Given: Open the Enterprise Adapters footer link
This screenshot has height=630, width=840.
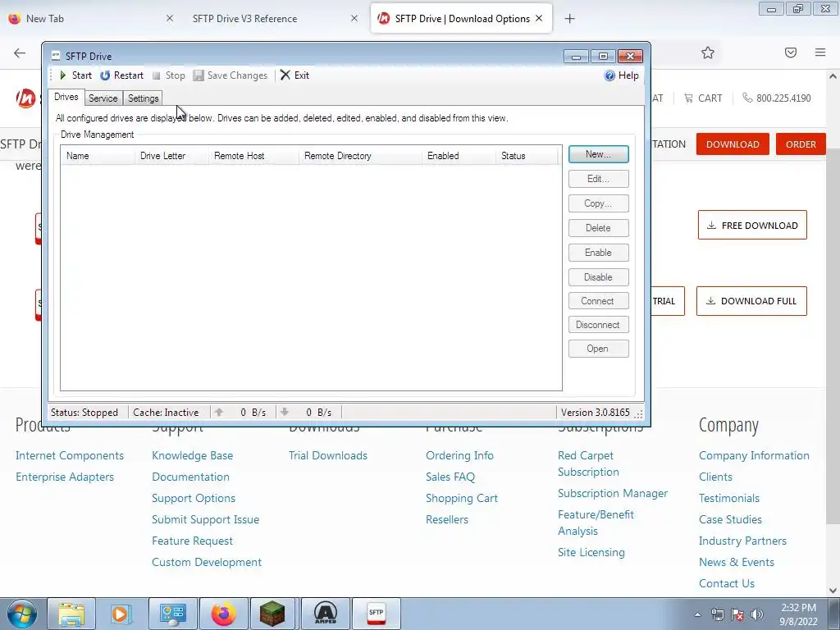Looking at the screenshot, I should click(65, 477).
